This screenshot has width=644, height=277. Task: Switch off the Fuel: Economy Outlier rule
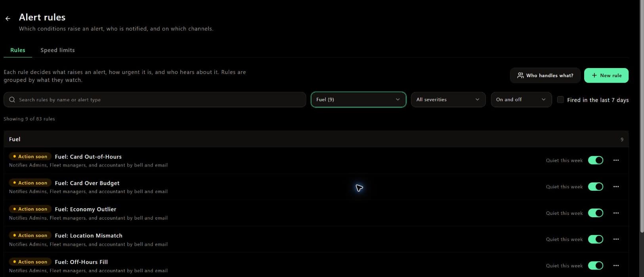(x=596, y=213)
